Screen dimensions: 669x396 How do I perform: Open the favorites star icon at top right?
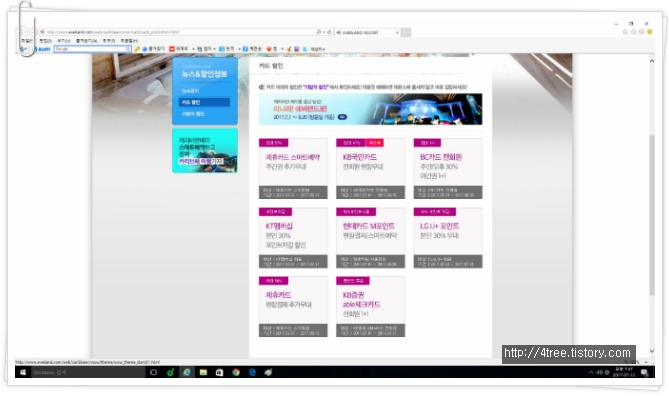(x=634, y=32)
